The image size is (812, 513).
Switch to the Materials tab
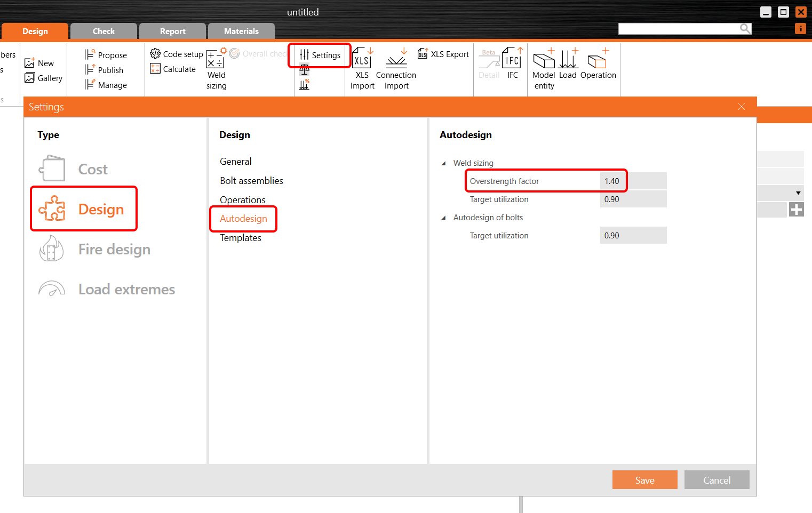241,31
